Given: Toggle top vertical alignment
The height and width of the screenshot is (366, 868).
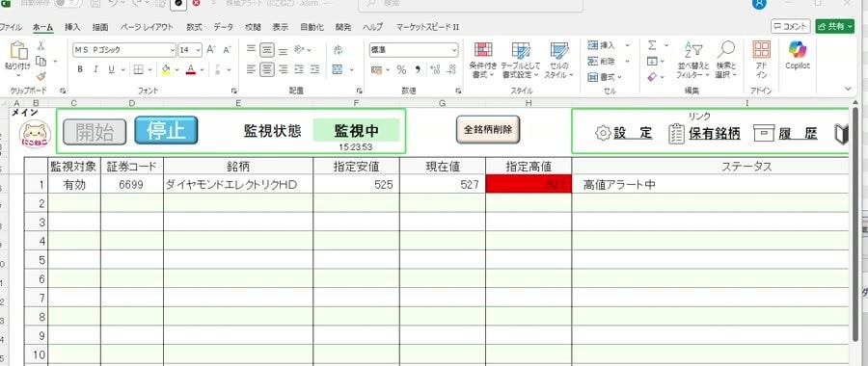Looking at the screenshot, I should click(252, 50).
